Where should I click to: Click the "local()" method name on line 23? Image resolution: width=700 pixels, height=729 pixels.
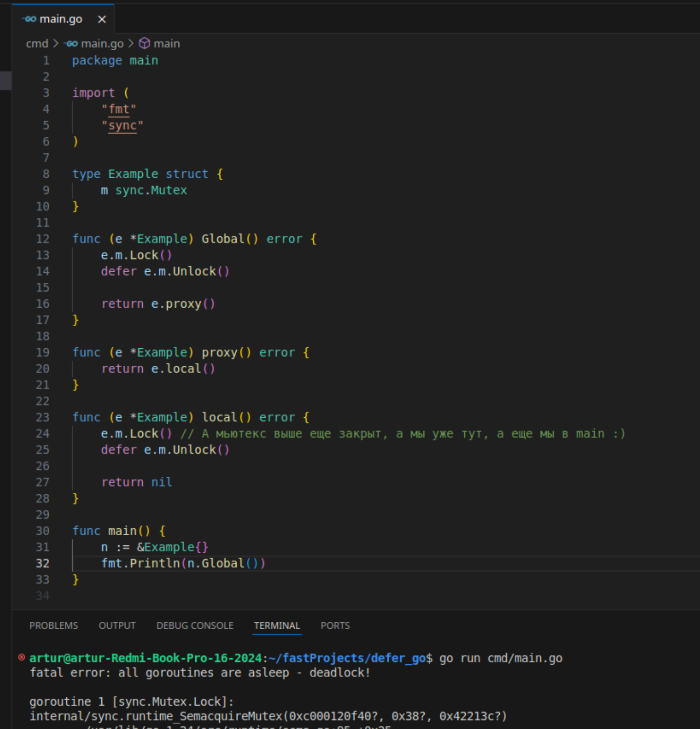(x=226, y=417)
